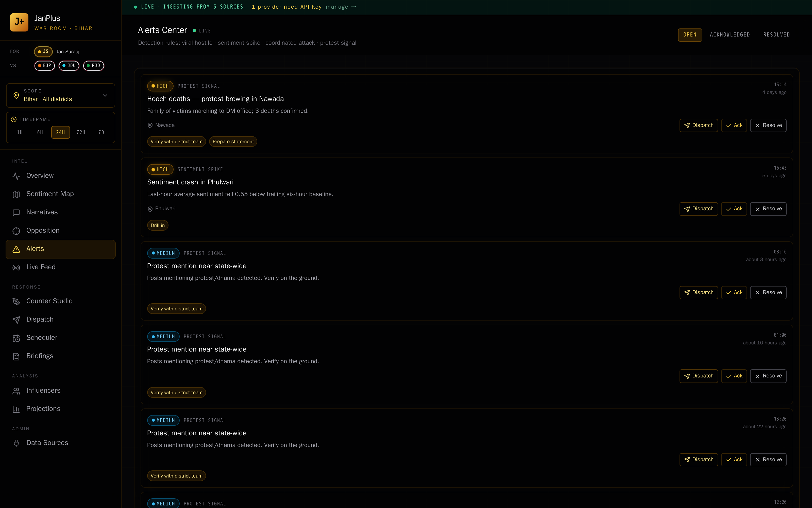Image resolution: width=812 pixels, height=508 pixels.
Task: Open the Influencers analysis page
Action: (61, 391)
